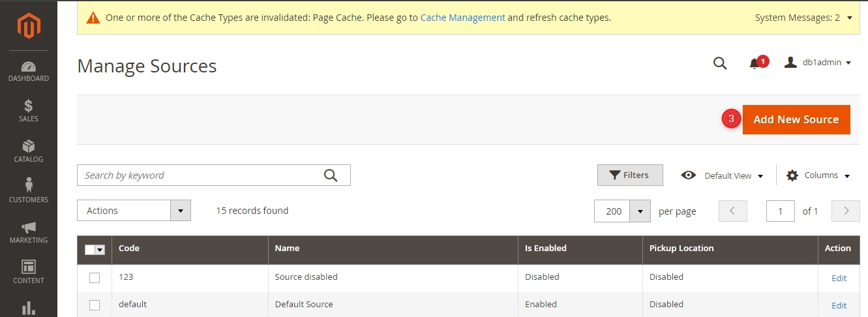Viewport: 868px width, 317px height.
Task: Open the Dashboard menu
Action: [29, 71]
